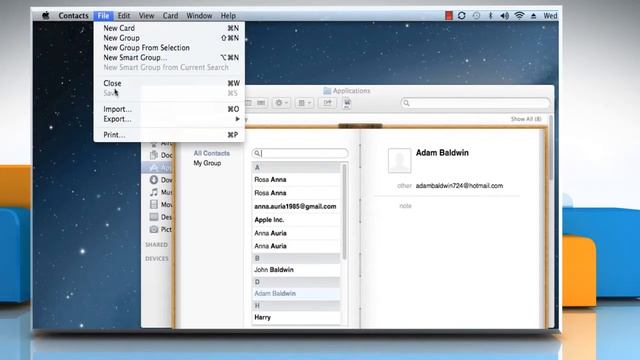
Task: Expand the Export… submenu arrow
Action: (x=237, y=119)
